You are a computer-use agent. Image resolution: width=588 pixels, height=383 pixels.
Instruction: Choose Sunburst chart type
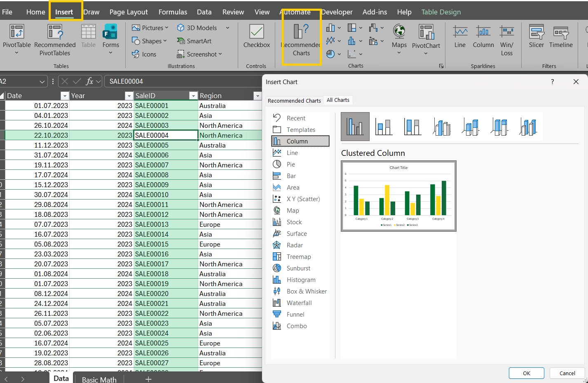tap(300, 268)
